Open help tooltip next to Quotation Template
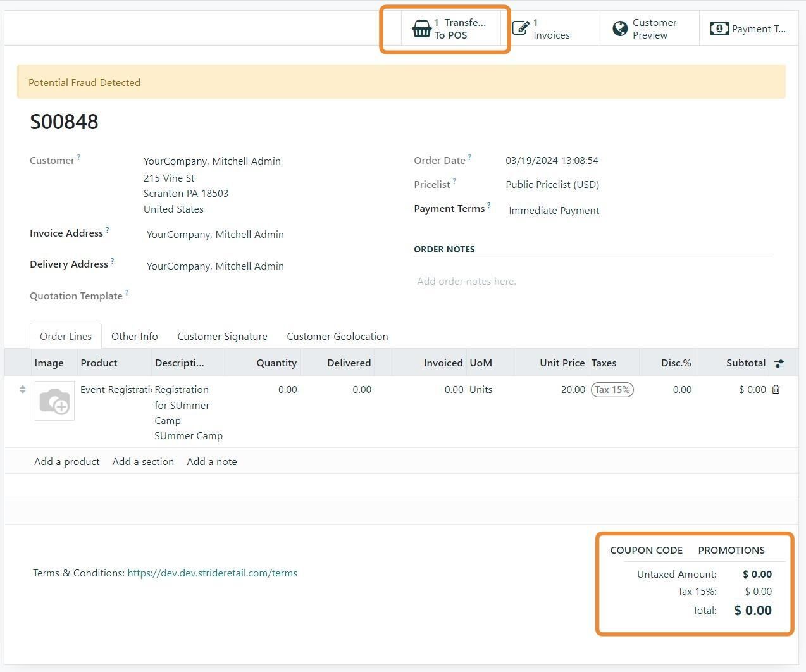This screenshot has width=806, height=672. pos(127,292)
